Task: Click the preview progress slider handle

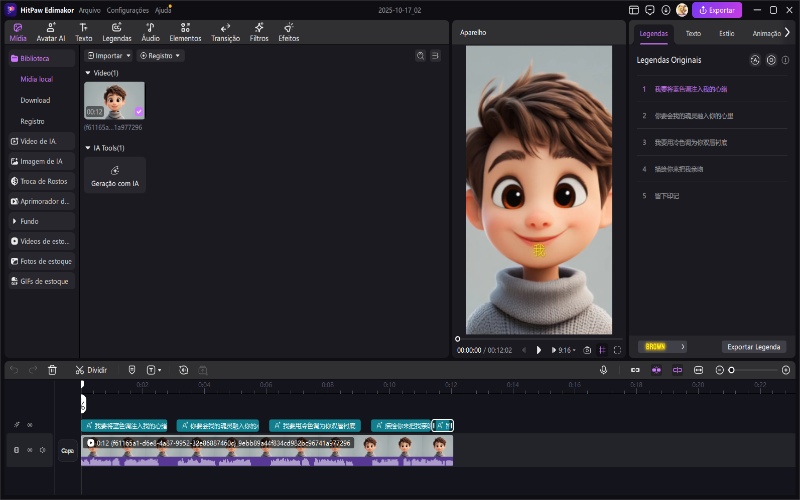Action: pos(457,338)
